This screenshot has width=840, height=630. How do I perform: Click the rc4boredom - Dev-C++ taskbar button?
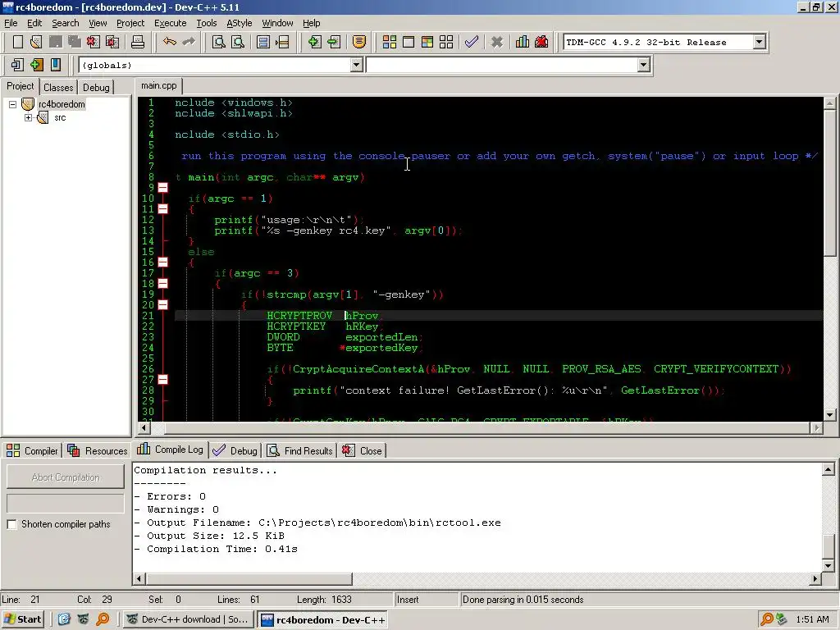[x=323, y=620]
